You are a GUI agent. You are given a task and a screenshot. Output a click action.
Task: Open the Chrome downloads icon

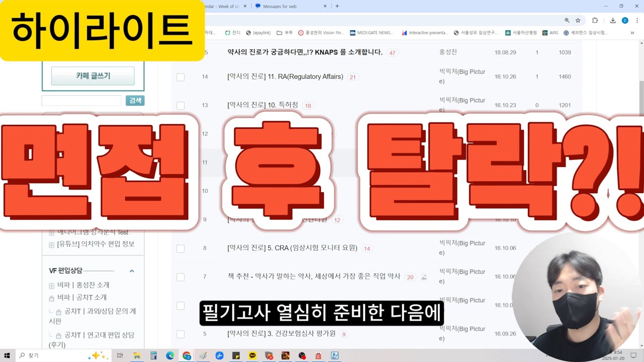tap(613, 20)
